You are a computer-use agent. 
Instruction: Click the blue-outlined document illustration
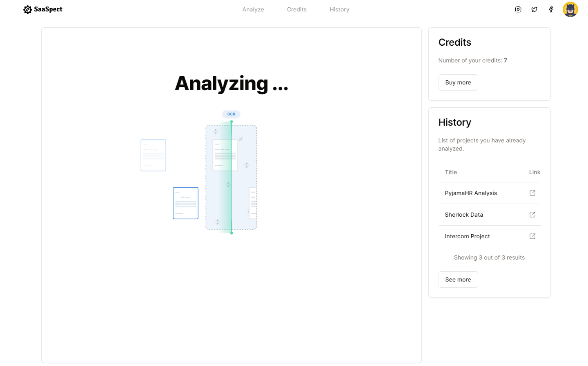185,203
